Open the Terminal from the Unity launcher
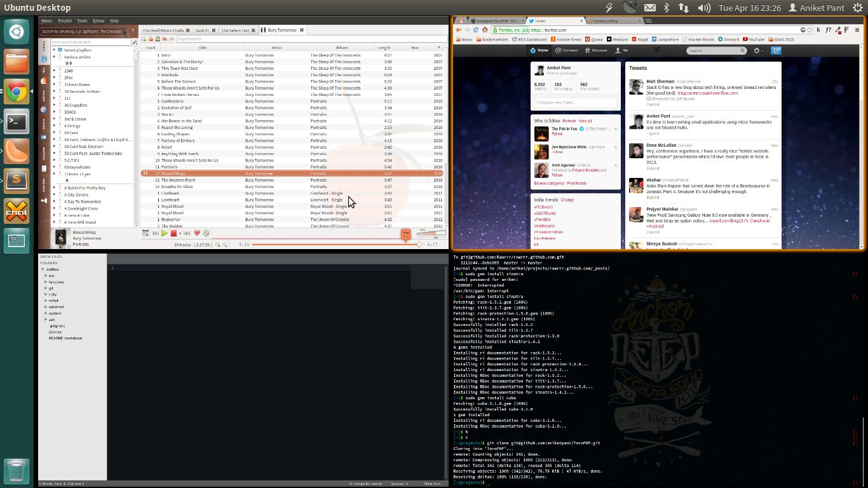The height and width of the screenshot is (488, 868). pos(17,121)
